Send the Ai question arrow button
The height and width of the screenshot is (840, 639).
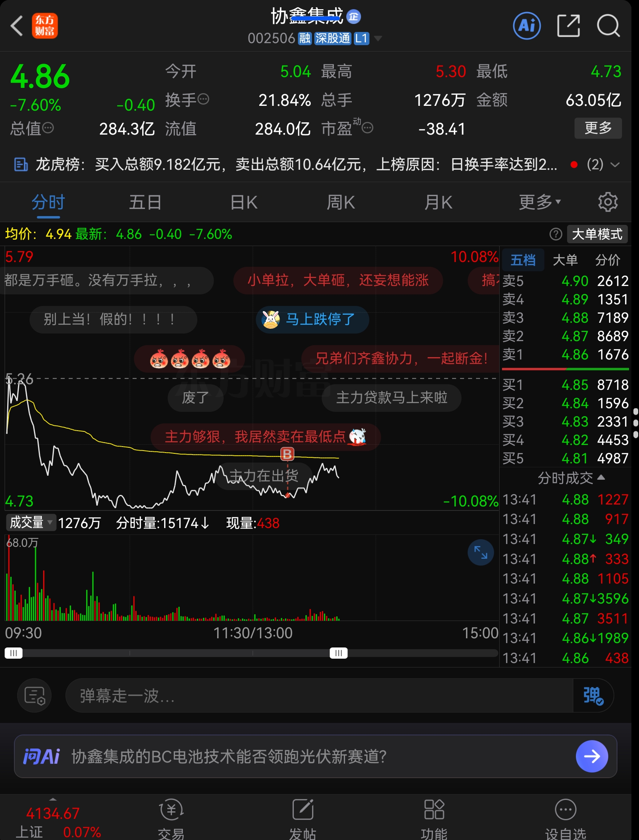click(x=592, y=756)
